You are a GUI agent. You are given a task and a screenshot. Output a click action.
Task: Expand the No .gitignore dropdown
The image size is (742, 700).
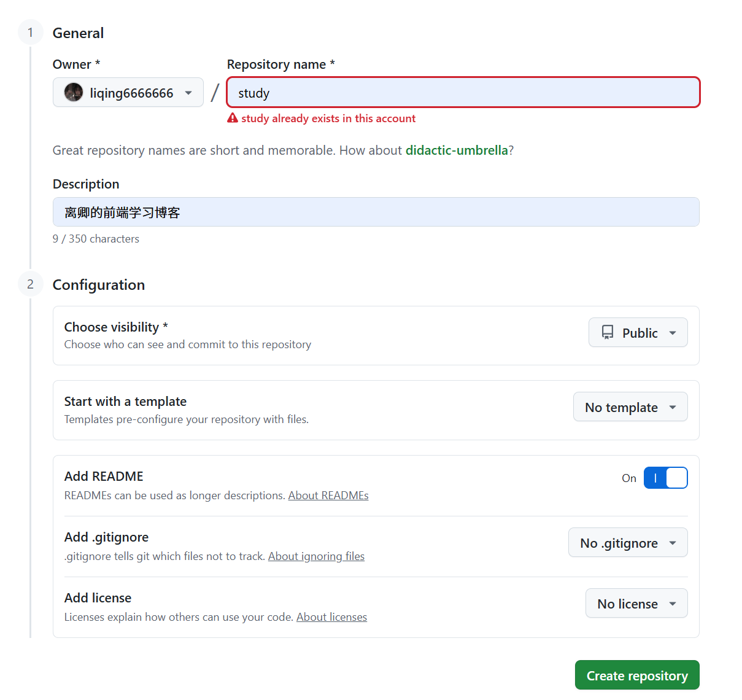coord(627,543)
